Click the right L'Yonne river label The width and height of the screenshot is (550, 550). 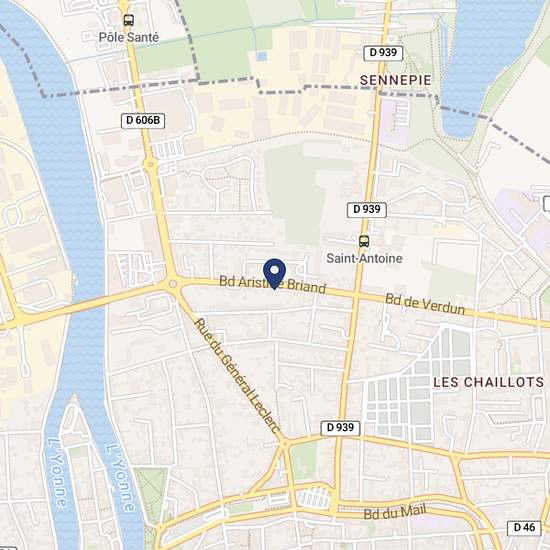coord(120,477)
